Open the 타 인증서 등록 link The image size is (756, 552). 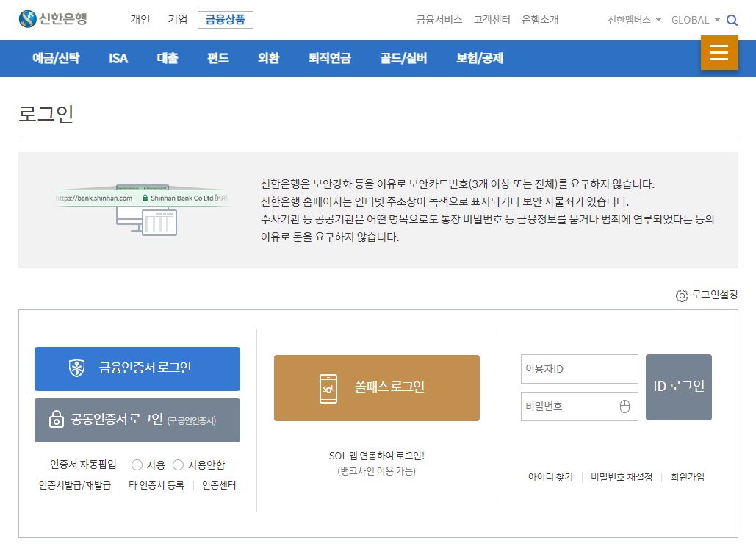click(x=156, y=485)
